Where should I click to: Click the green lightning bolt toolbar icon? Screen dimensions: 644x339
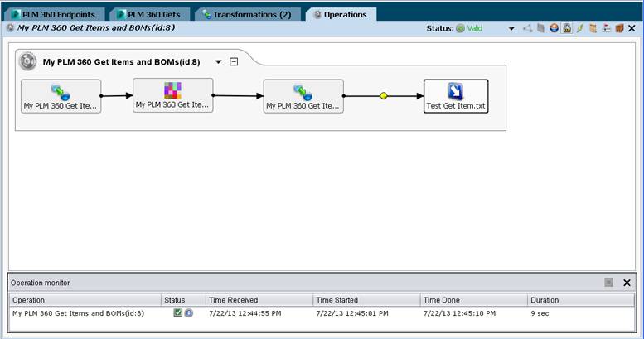[580, 28]
